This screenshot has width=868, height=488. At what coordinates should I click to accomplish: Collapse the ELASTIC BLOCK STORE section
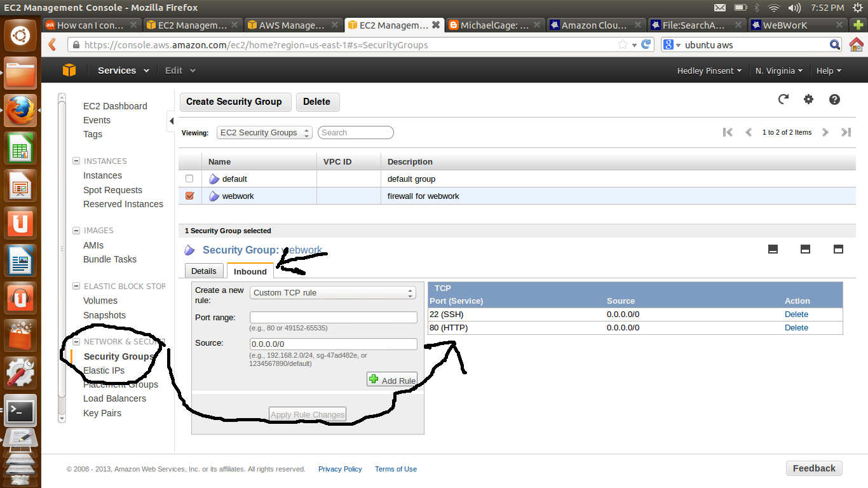(76, 286)
